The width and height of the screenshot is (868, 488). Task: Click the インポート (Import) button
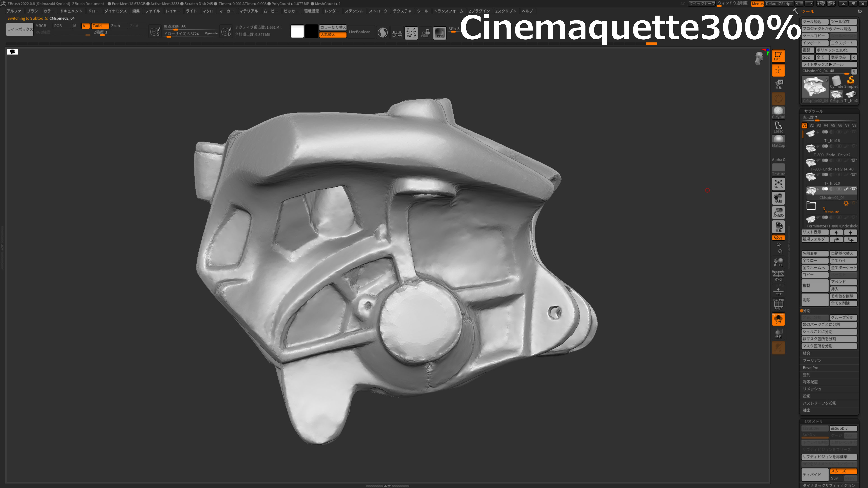pos(814,43)
